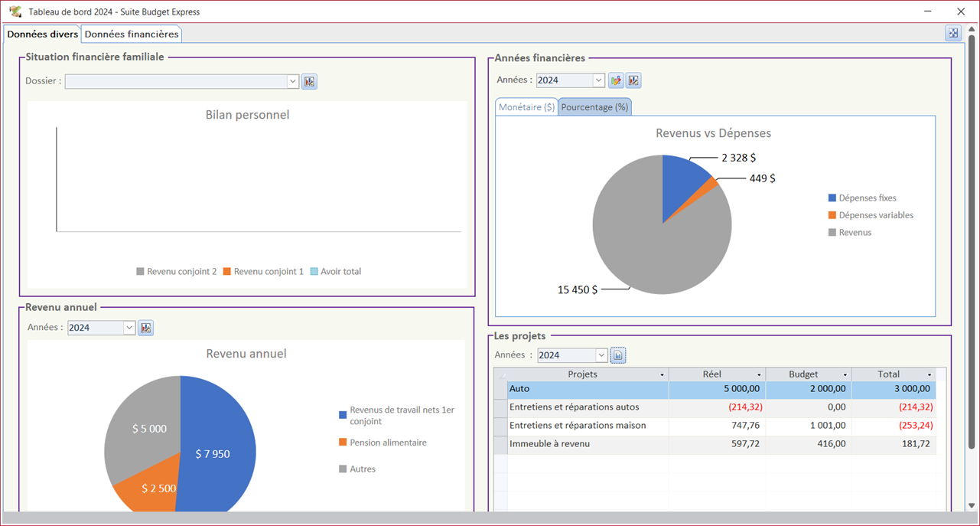Open the Dossier dropdown list
The image size is (980, 526).
click(292, 81)
